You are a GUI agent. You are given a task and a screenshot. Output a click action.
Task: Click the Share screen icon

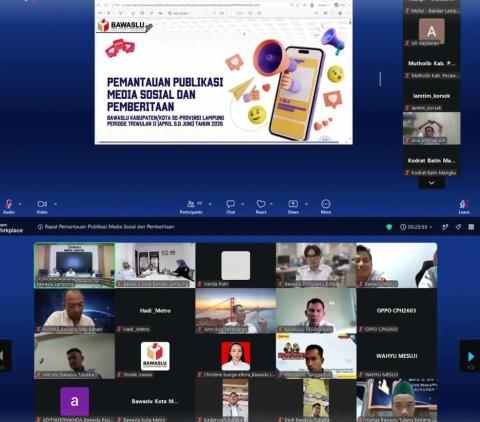point(293,204)
